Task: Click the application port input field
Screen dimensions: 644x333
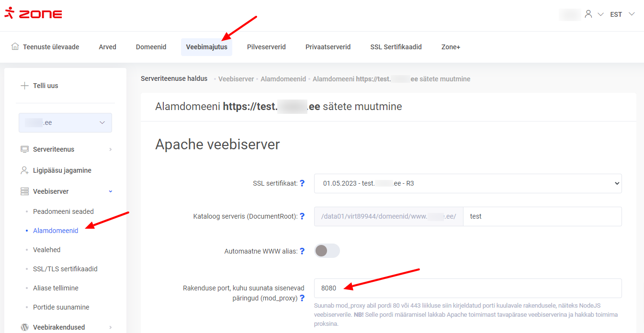Action: (x=467, y=288)
